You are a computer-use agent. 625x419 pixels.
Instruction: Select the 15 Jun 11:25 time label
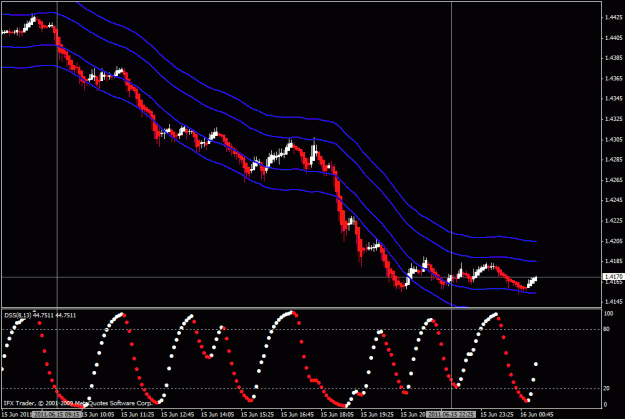[x=138, y=415]
